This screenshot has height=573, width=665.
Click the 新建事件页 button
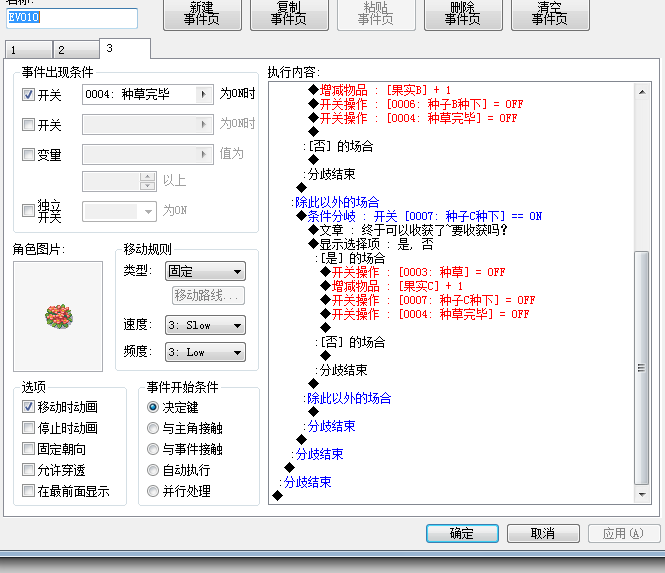(x=202, y=14)
